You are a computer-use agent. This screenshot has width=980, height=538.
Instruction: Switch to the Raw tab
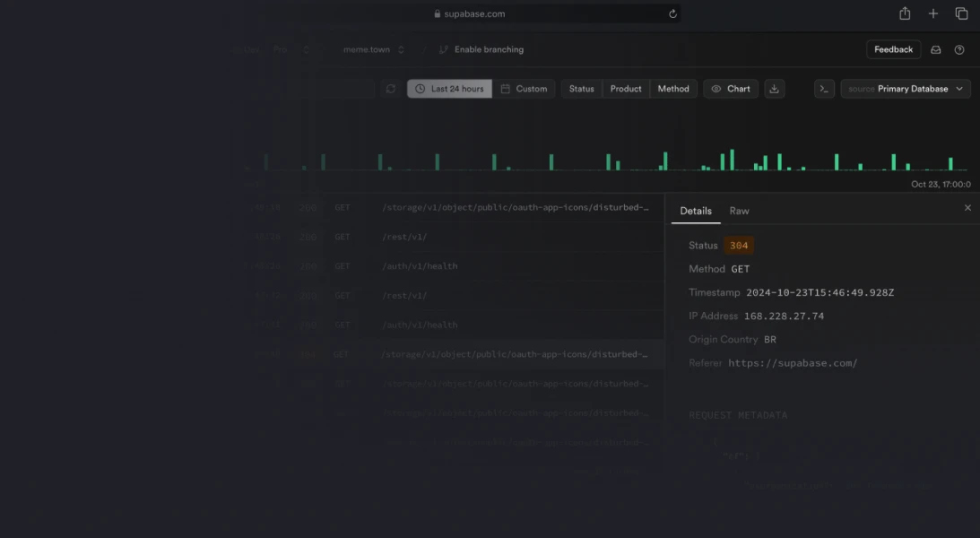point(739,211)
